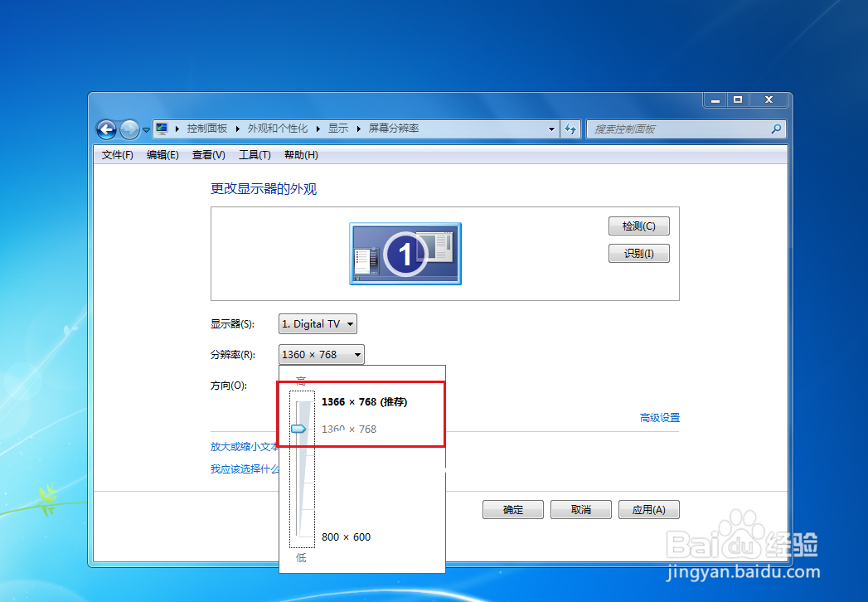This screenshot has height=602, width=868.
Task: Open the 帮助(H) menu
Action: 301,155
